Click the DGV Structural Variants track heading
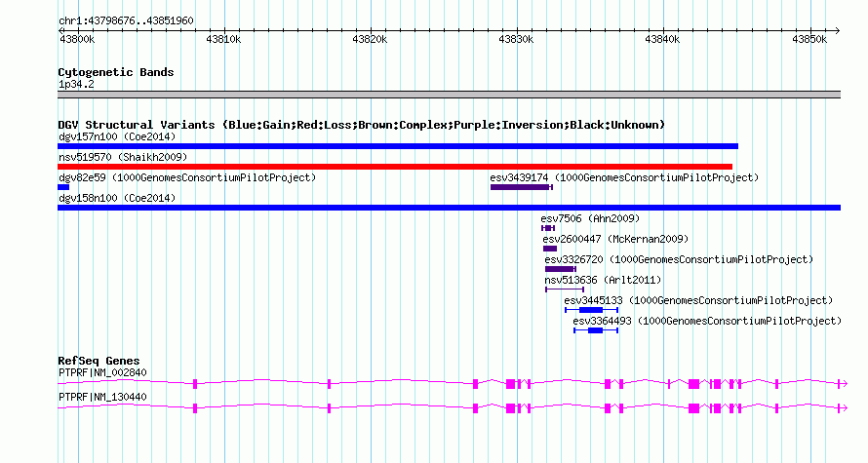 pyautogui.click(x=361, y=125)
